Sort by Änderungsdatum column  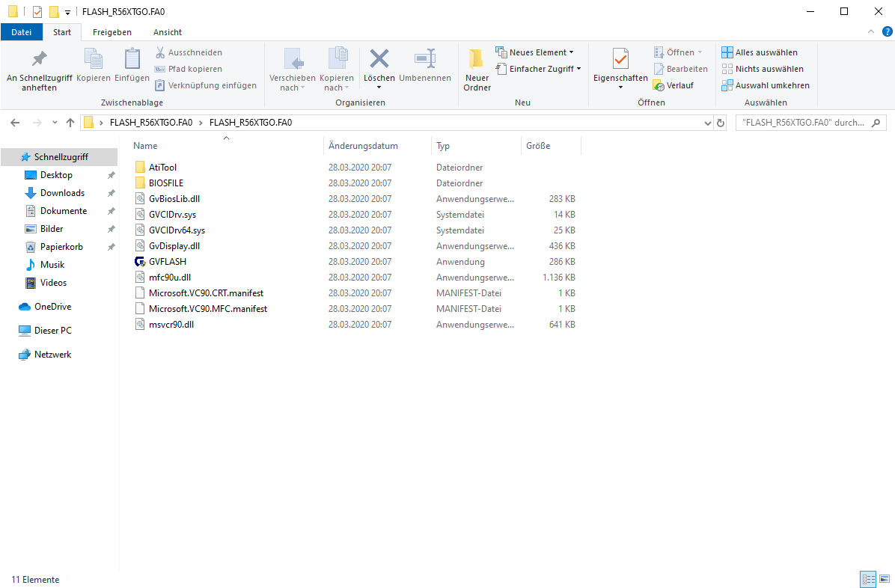click(x=377, y=146)
